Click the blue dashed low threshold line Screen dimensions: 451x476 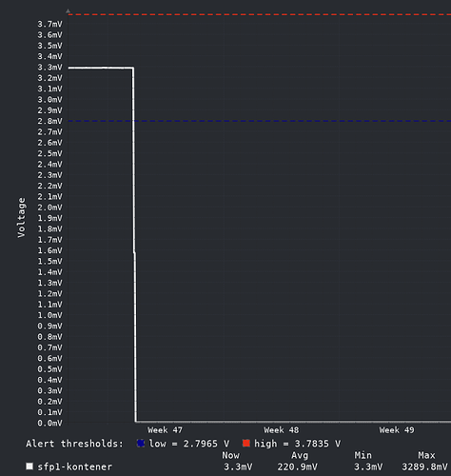pyautogui.click(x=260, y=121)
